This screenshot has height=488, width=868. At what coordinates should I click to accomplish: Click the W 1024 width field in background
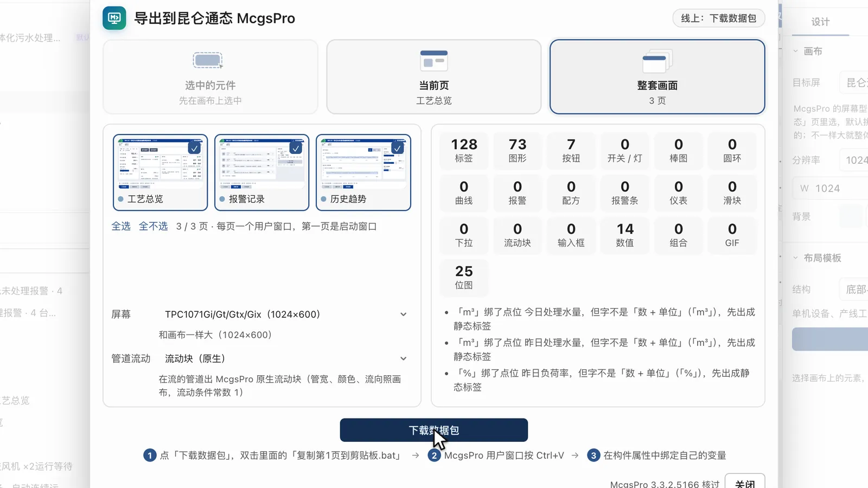(830, 188)
